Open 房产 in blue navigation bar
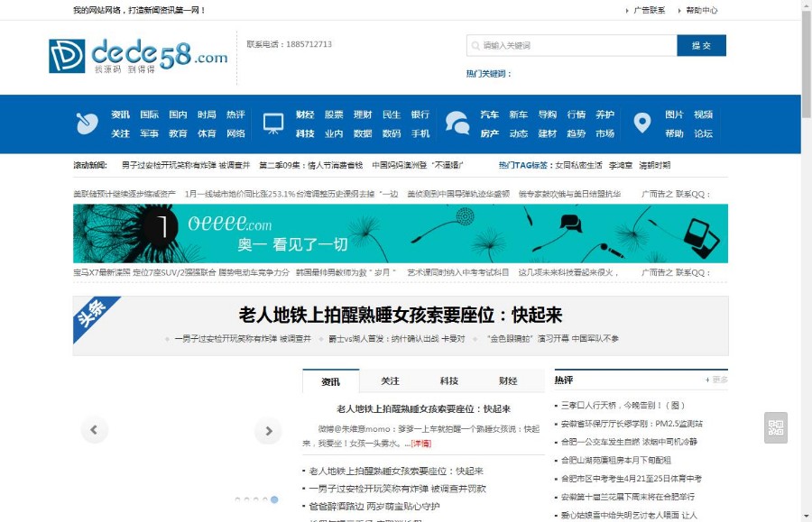Screen dimensions: 812x522 coord(489,133)
